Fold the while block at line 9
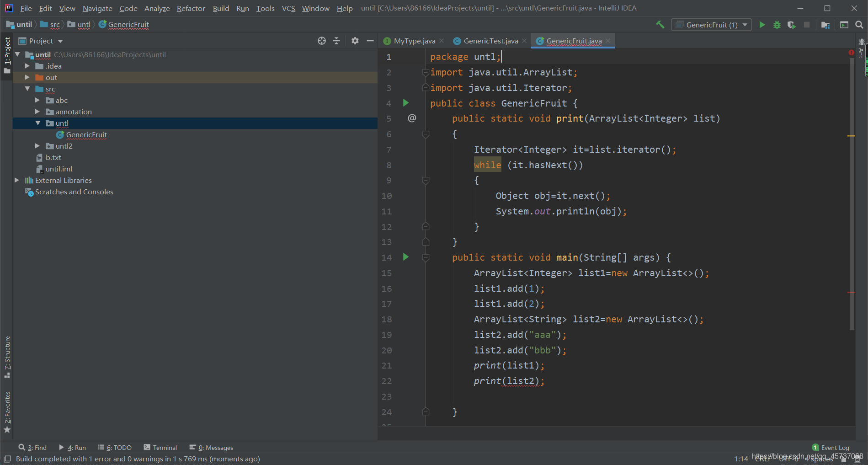Viewport: 868px width, 465px height. click(426, 180)
